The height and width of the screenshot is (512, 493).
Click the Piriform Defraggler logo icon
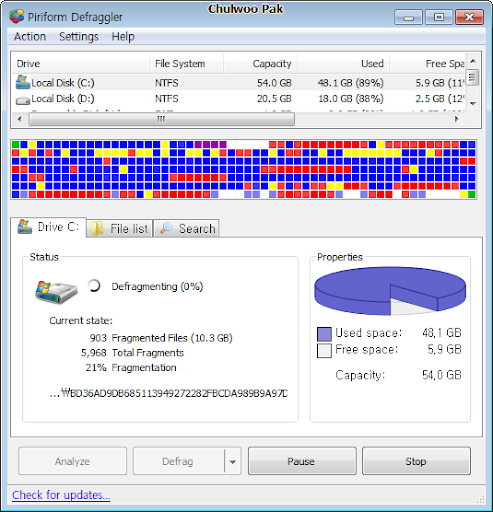[16, 16]
